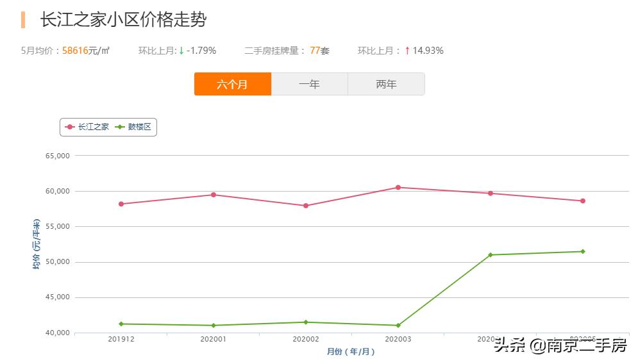638x364 pixels.
Task: Toggle the 长江之家 legend series
Action: pos(87,127)
